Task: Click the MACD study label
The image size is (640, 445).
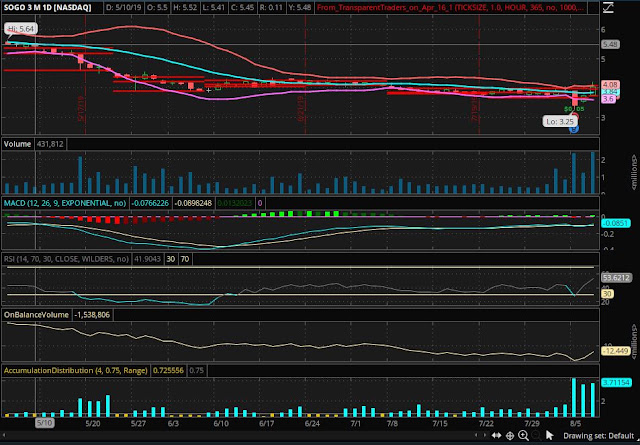Action: (x=65, y=203)
